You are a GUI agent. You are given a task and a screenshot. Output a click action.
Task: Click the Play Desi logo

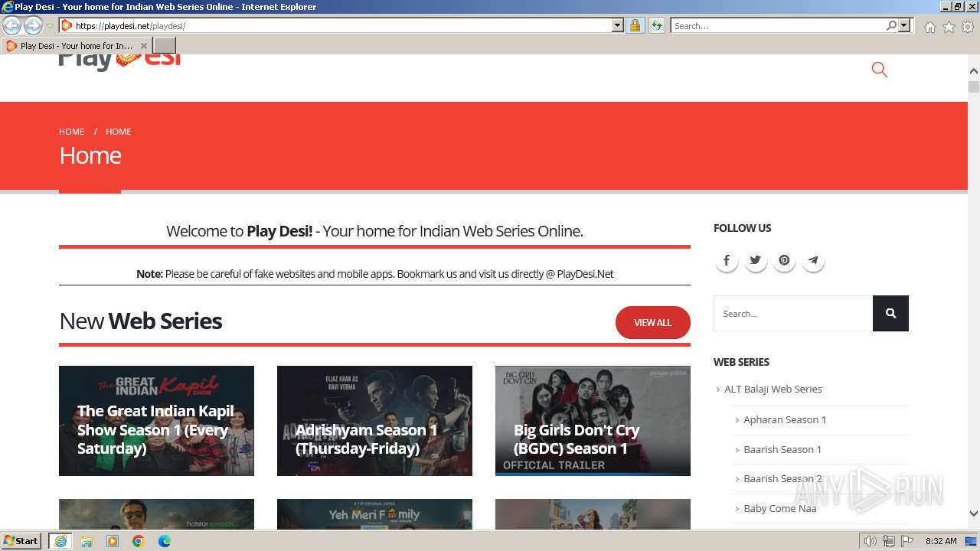pyautogui.click(x=120, y=61)
